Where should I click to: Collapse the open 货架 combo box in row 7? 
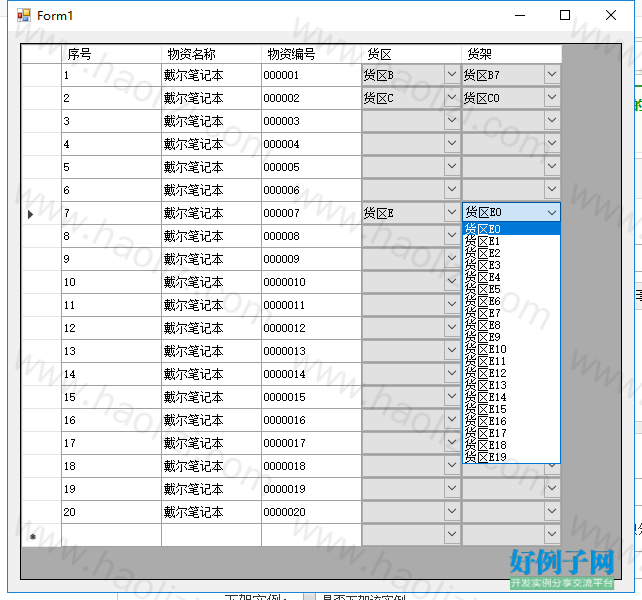point(552,213)
